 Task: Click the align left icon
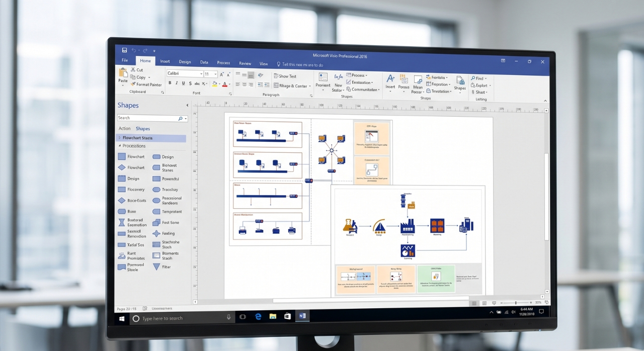tap(237, 84)
